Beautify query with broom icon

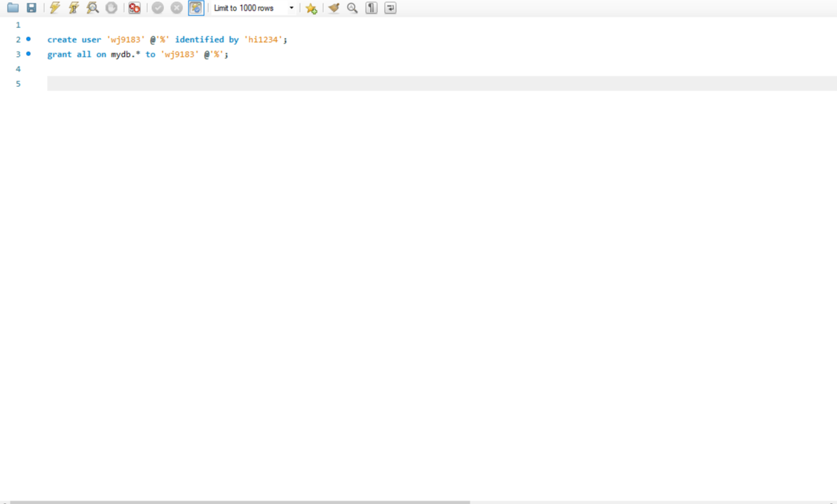334,8
